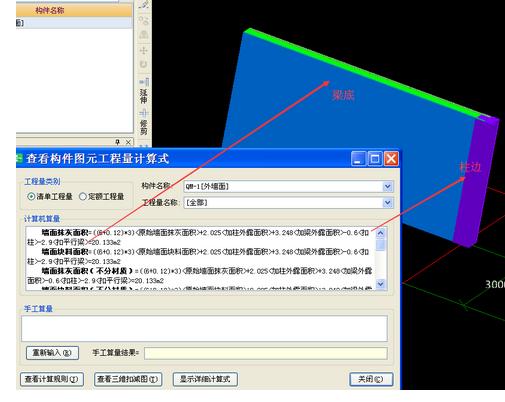
Task: Close the 查看构件图元工程量计算式 dialog
Action: tap(391, 159)
